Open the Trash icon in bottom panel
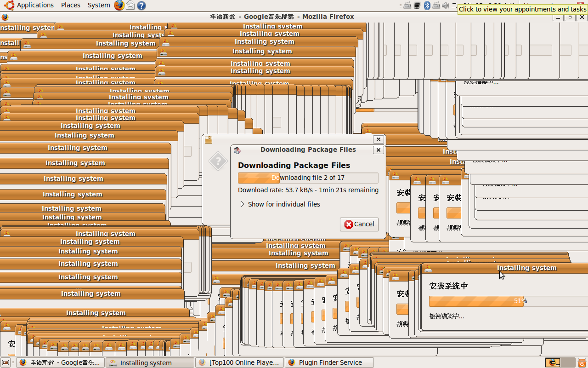588x368 pixels. click(x=582, y=362)
